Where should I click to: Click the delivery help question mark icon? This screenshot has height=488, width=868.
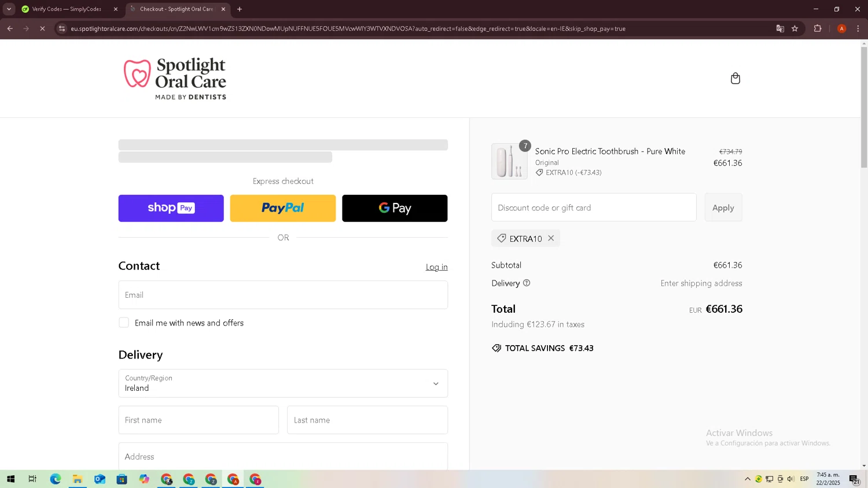[527, 283]
